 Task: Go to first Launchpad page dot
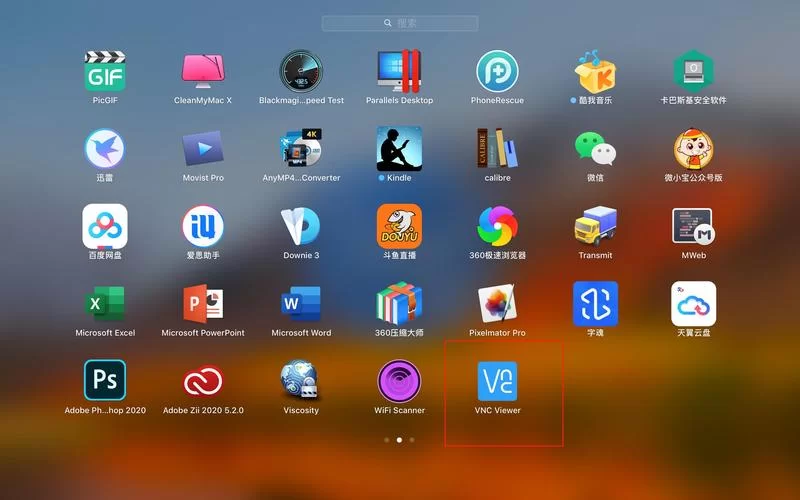[x=387, y=440]
